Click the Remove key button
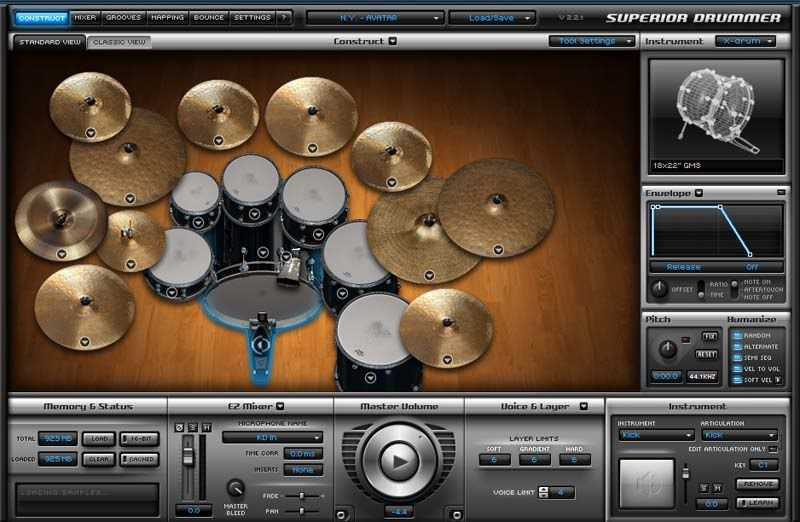 click(x=758, y=484)
